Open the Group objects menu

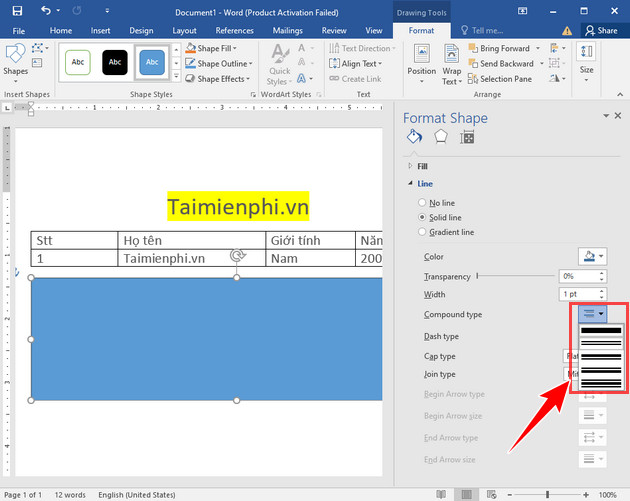557,63
